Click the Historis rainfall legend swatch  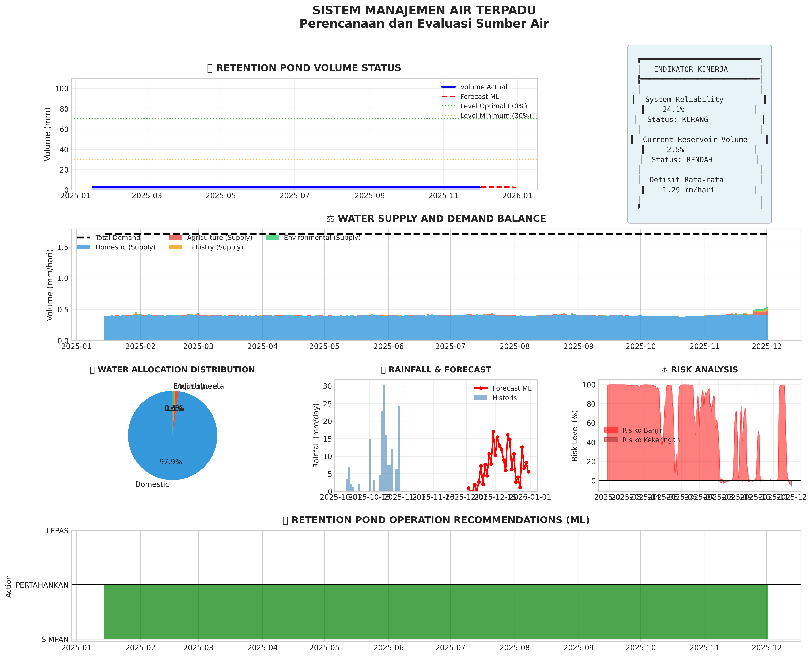[x=480, y=398]
